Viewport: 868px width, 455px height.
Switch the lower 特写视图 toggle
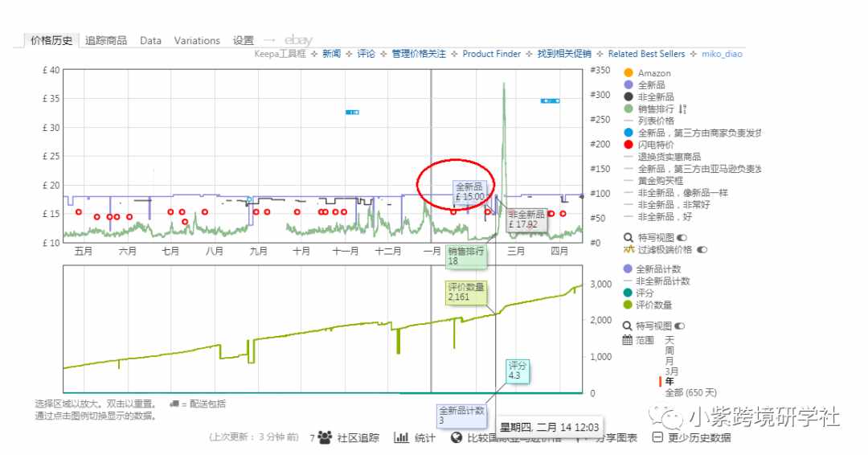tap(680, 326)
